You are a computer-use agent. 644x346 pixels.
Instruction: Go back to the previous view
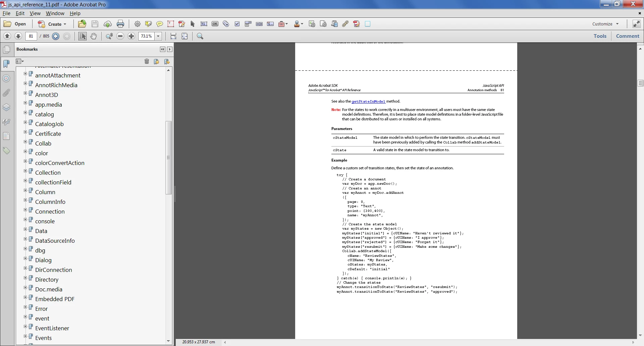[56, 36]
